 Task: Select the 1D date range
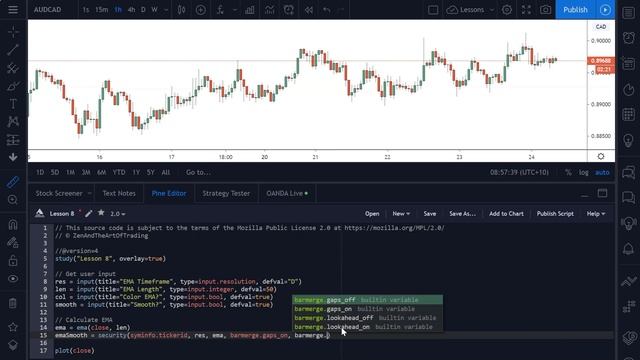(x=40, y=172)
